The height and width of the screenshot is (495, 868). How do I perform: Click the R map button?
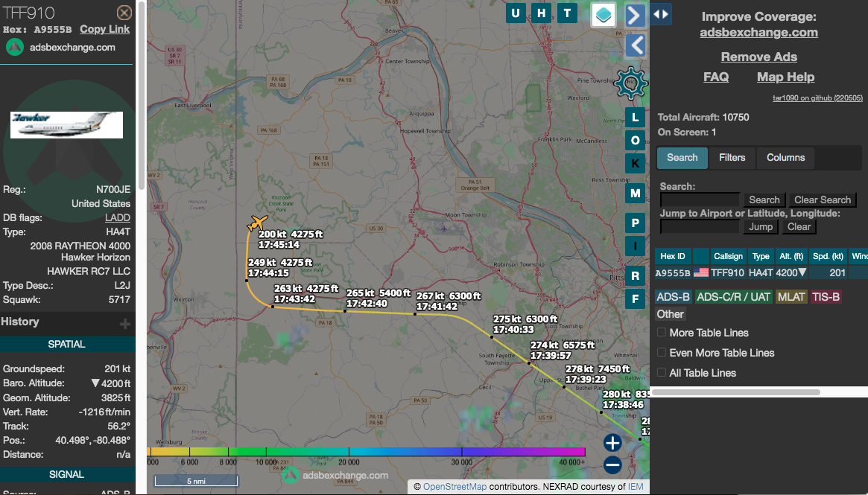pos(635,276)
